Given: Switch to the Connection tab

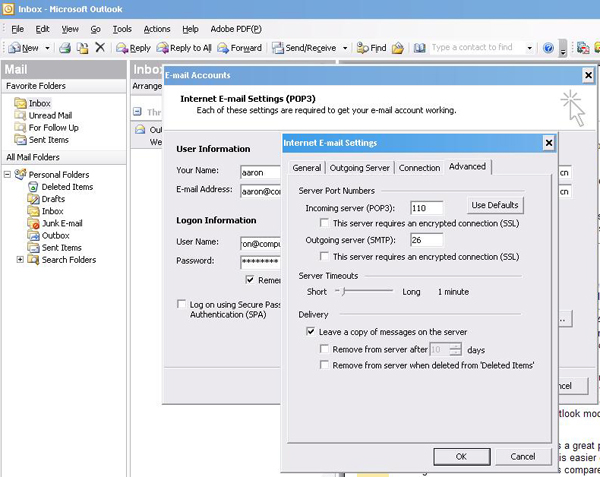Looking at the screenshot, I should [419, 168].
